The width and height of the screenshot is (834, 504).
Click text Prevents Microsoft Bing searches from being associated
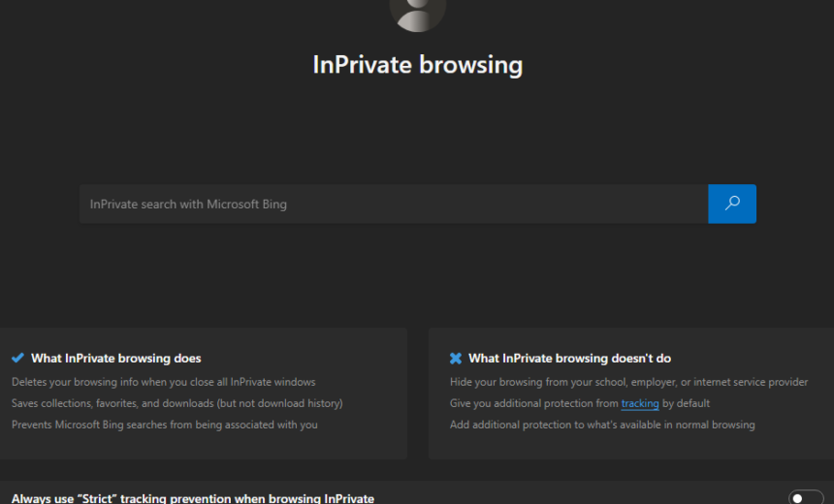coord(164,425)
